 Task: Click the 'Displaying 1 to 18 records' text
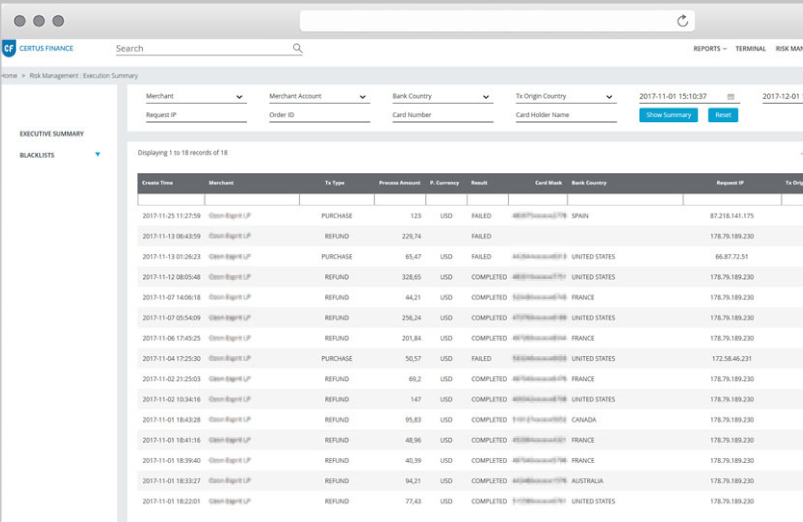[x=182, y=153]
